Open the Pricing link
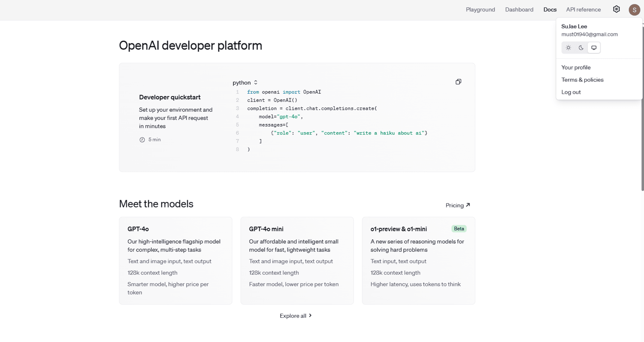 458,205
